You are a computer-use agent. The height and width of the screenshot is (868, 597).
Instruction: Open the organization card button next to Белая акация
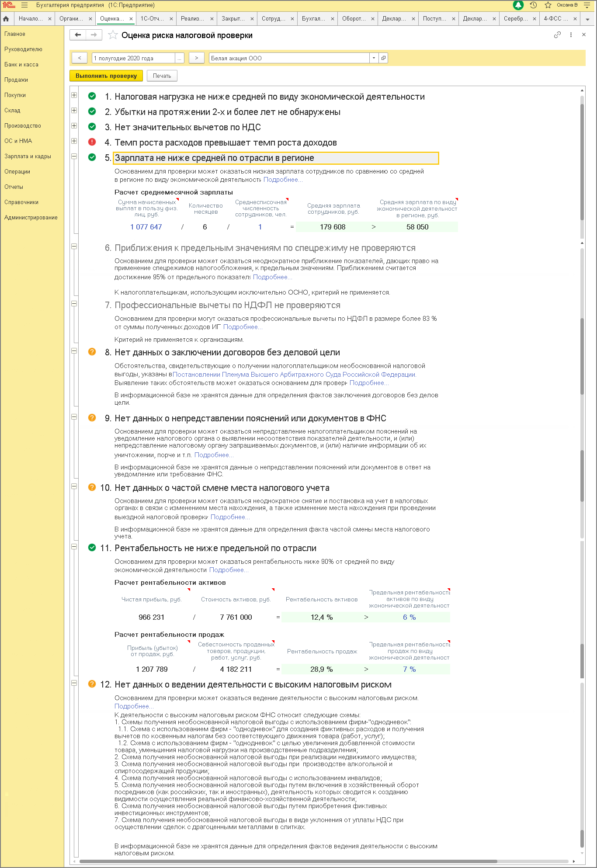click(x=383, y=58)
